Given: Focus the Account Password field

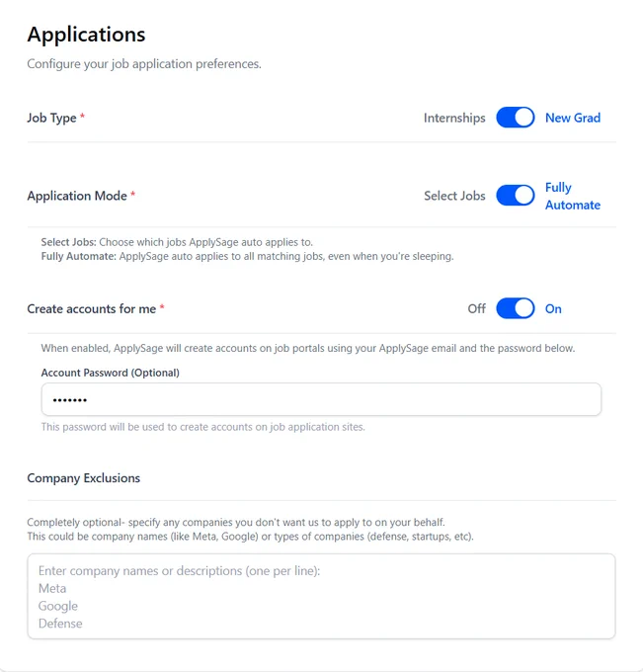Looking at the screenshot, I should [321, 399].
